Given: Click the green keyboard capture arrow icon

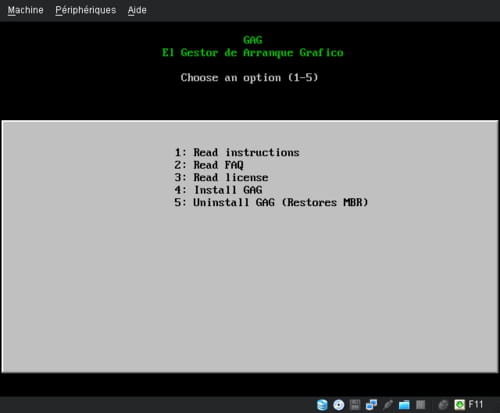Looking at the screenshot, I should pyautogui.click(x=459, y=405).
